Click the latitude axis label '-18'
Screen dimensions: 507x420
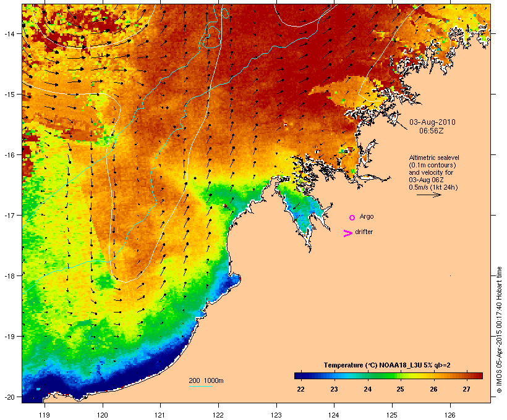pos(9,275)
